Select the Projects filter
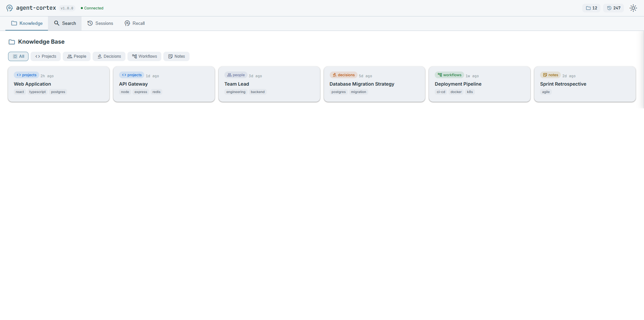This screenshot has height=320, width=644. pyautogui.click(x=45, y=56)
